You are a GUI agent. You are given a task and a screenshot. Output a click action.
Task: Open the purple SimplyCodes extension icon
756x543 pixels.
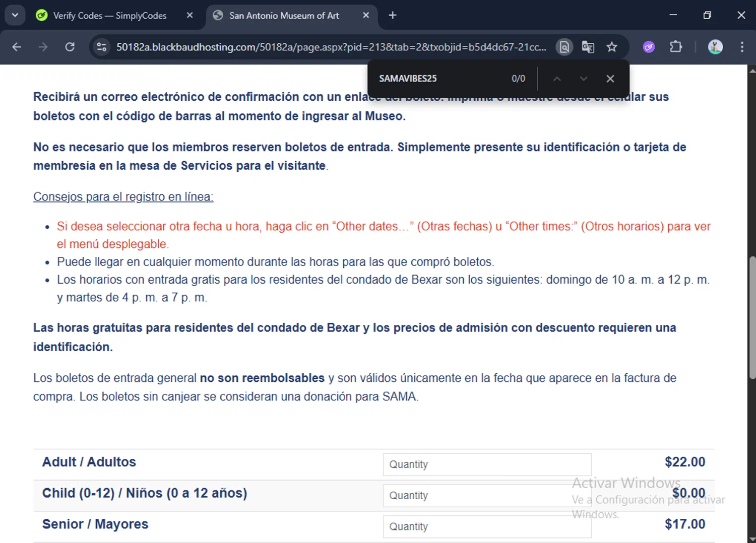649,47
